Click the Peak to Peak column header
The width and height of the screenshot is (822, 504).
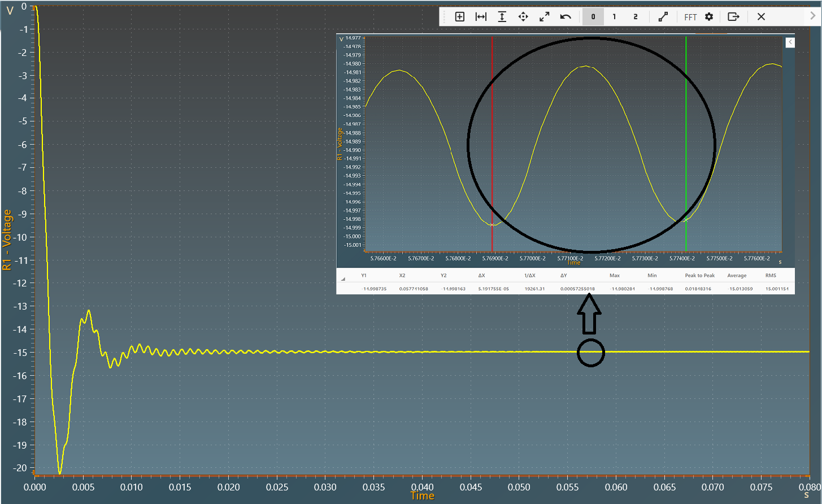[699, 276]
